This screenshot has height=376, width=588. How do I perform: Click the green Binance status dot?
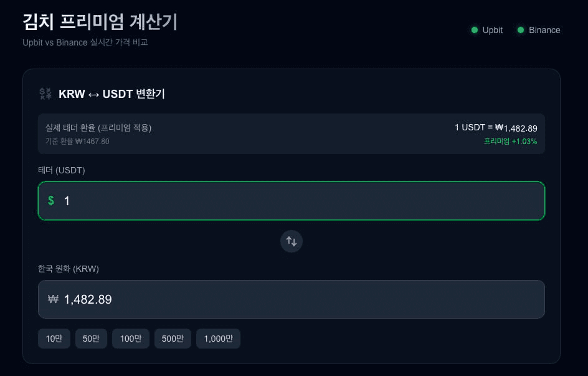click(x=521, y=30)
